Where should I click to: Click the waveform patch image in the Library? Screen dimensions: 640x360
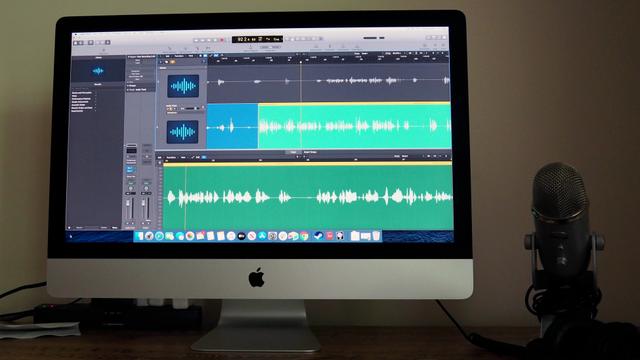point(98,71)
